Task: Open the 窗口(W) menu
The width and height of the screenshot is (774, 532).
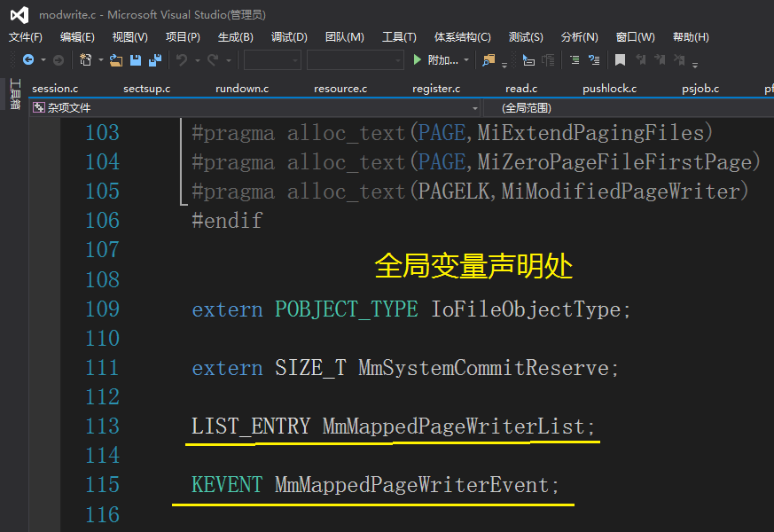Action: (x=636, y=37)
